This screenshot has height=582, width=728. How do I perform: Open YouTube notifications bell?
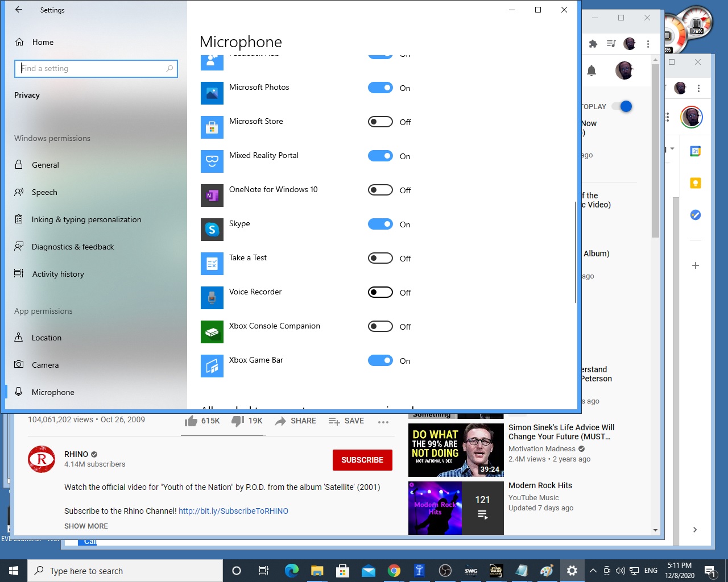click(591, 70)
